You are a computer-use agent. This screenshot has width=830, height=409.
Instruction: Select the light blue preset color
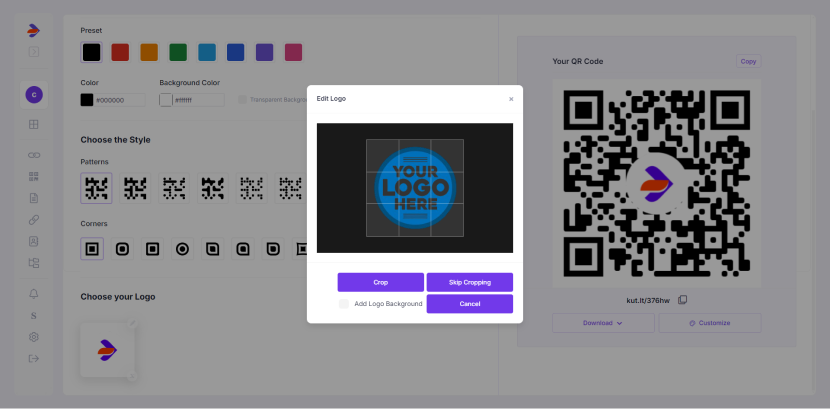[207, 52]
